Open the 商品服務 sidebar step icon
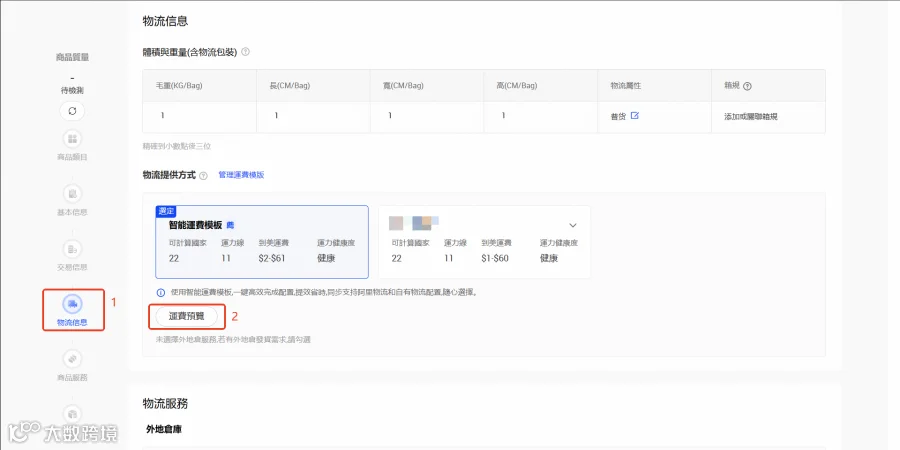Image resolution: width=900 pixels, height=450 pixels. [72, 359]
